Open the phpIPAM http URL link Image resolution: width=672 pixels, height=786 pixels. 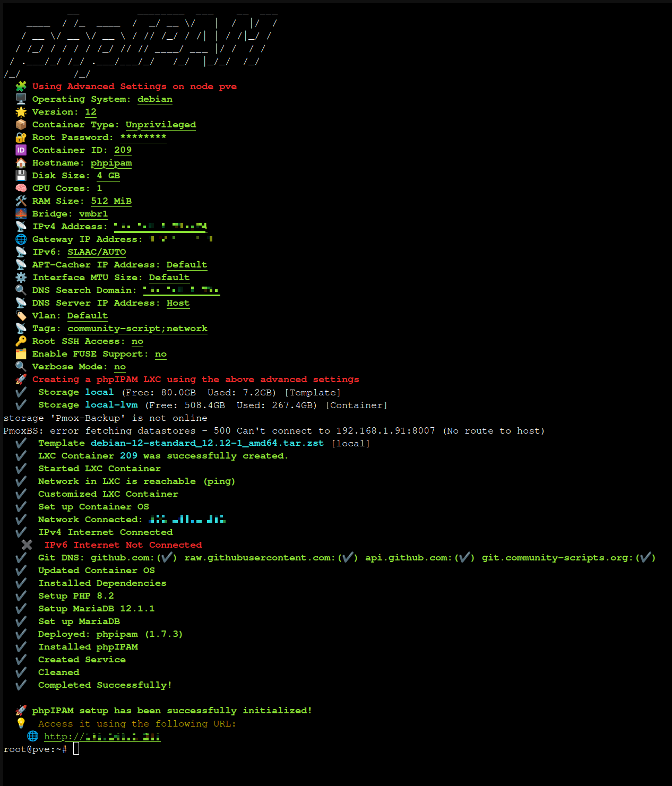tap(102, 737)
